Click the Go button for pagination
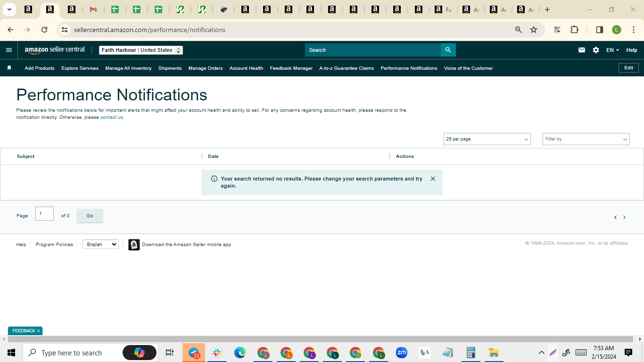Screen dimensions: 644x362 click(x=90, y=216)
